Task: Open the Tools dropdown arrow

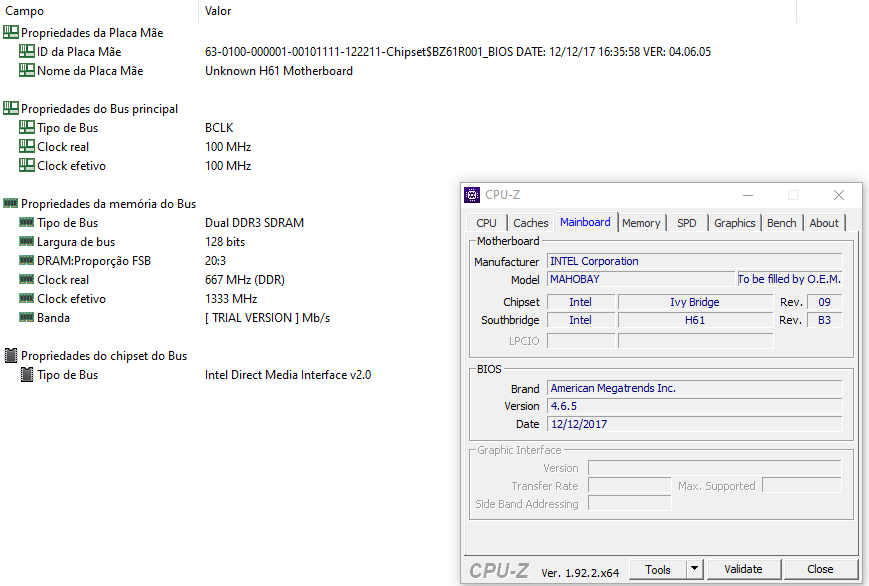Action: click(x=694, y=569)
